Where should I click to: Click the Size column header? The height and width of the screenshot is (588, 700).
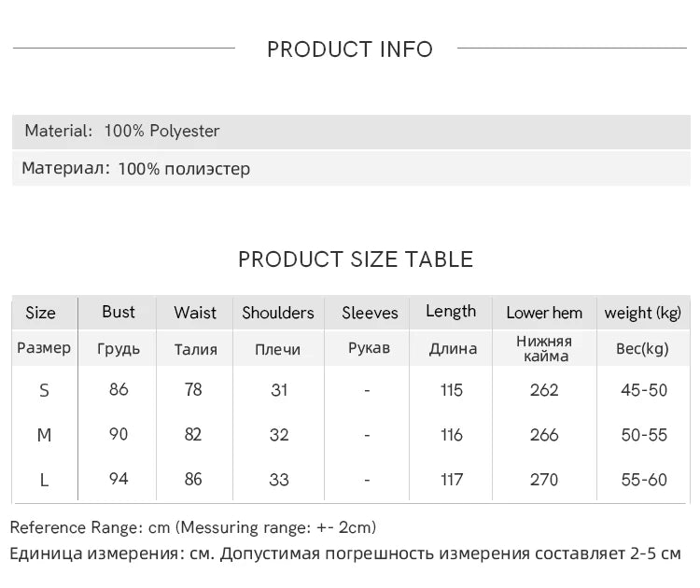point(41,313)
